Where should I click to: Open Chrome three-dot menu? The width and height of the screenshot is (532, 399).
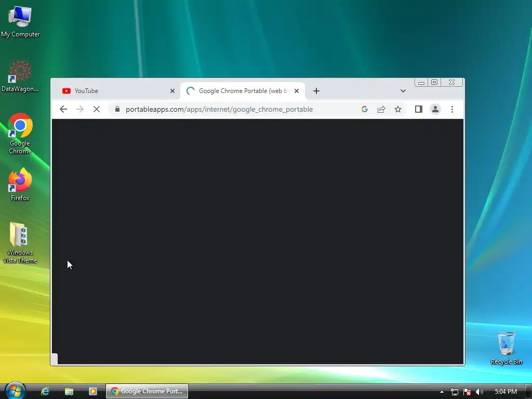pos(452,109)
